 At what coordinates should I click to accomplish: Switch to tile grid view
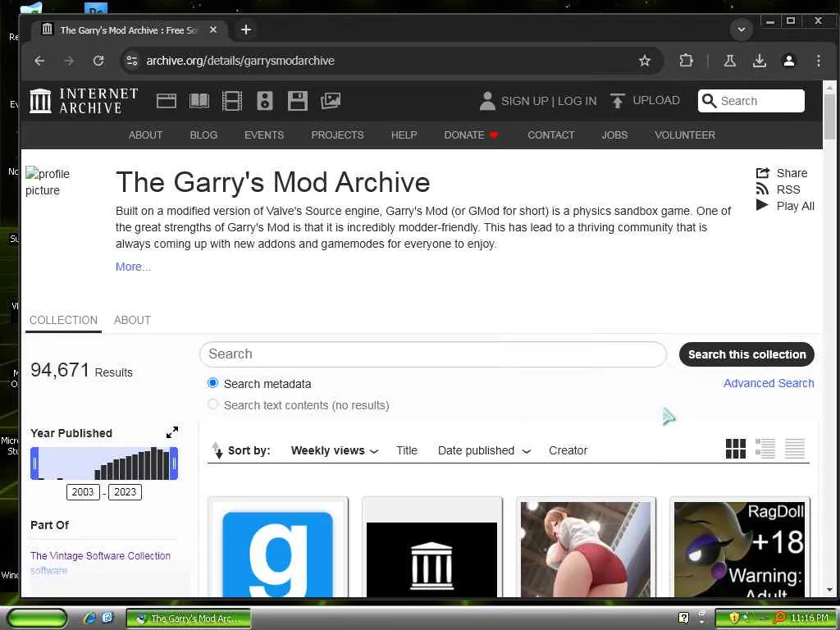pos(735,449)
